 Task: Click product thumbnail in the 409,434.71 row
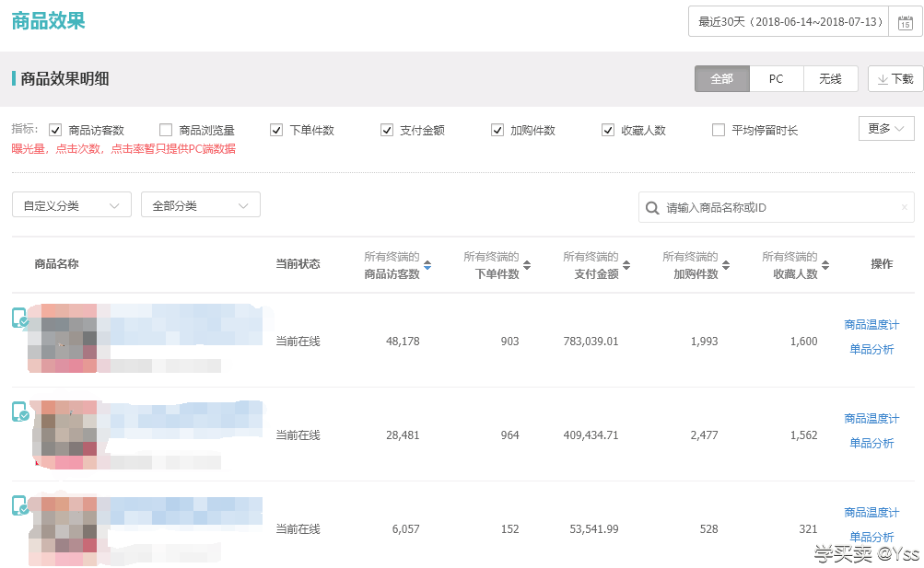point(64,435)
